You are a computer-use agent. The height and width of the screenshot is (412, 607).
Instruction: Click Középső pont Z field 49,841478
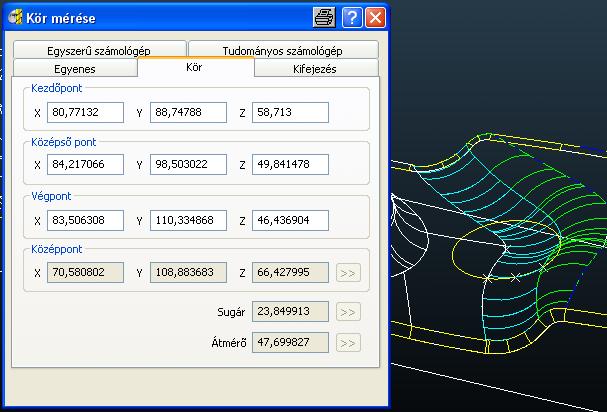[x=290, y=164]
